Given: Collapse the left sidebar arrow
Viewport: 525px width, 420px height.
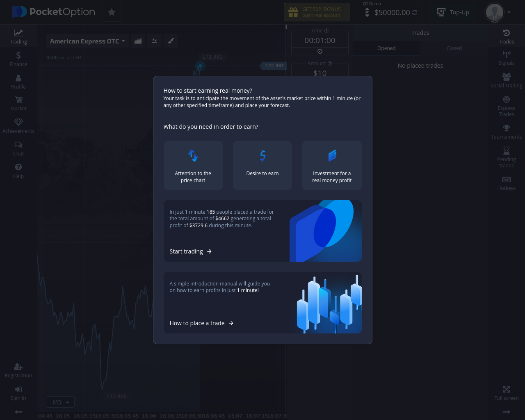Looking at the screenshot, I should pos(18,412).
